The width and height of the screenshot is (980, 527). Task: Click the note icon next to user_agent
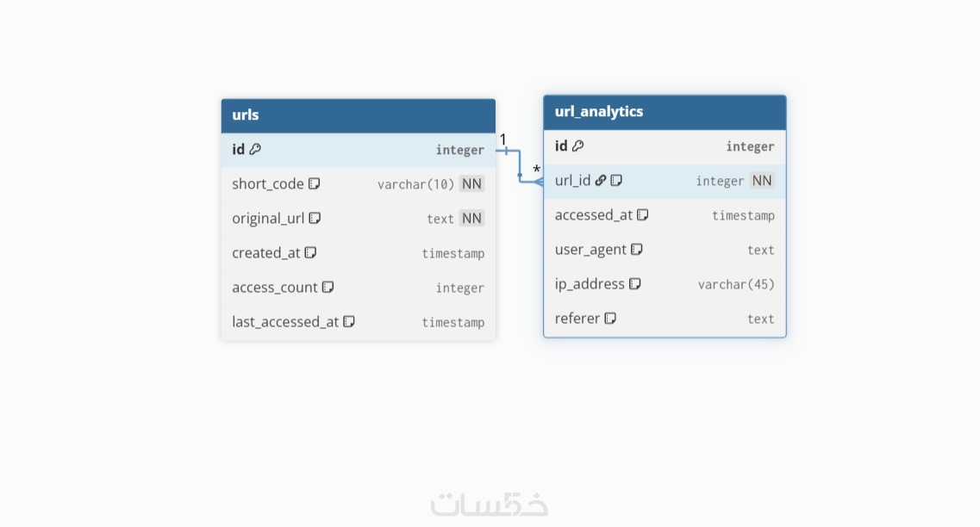(637, 250)
